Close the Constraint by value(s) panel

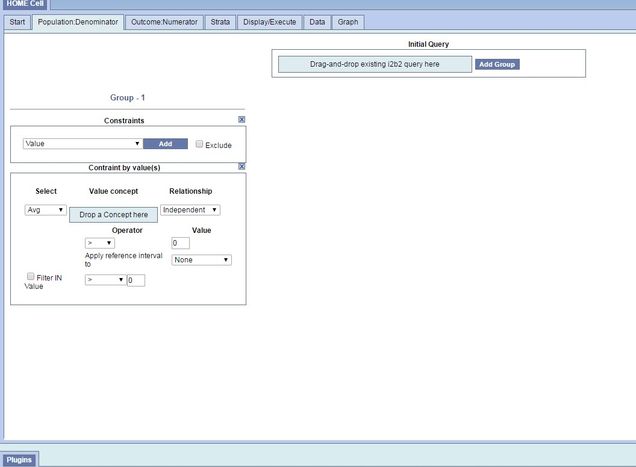[241, 166]
